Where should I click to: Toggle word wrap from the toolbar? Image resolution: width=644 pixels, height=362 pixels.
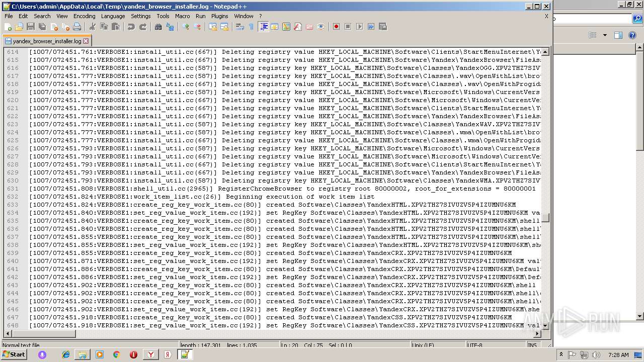pos(239,27)
